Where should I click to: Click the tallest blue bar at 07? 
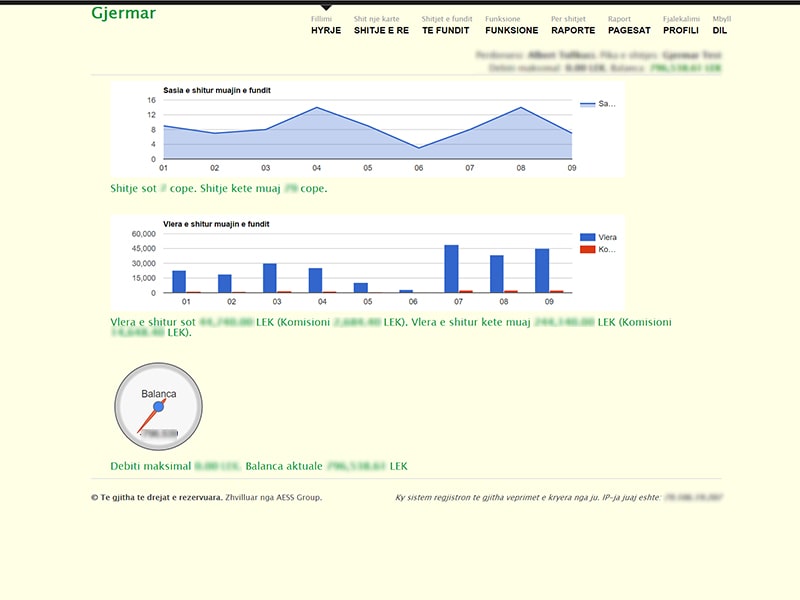(451, 269)
